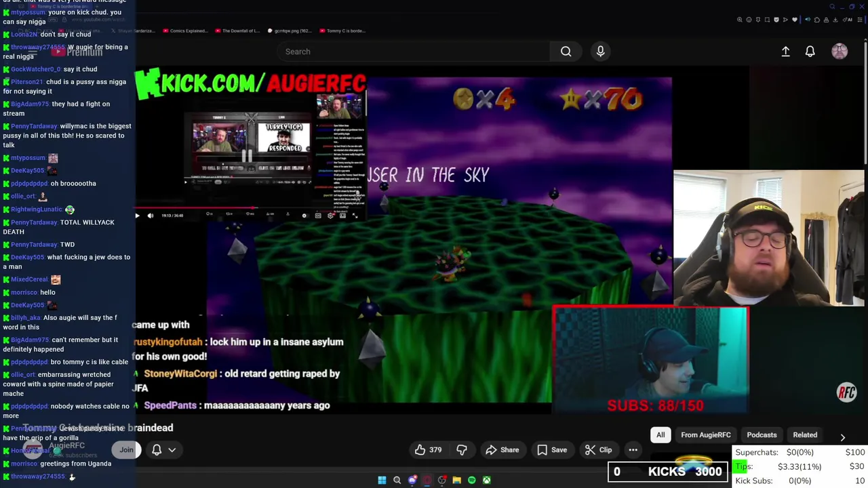The width and height of the screenshot is (868, 488).
Task: Like the video with 379 likes
Action: 428,450
